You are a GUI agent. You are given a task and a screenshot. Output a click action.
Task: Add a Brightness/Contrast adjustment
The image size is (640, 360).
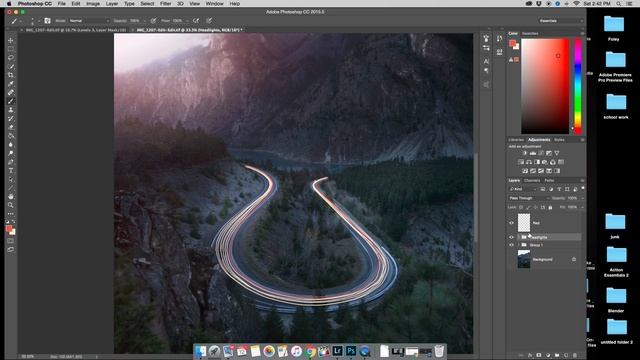[x=525, y=153]
